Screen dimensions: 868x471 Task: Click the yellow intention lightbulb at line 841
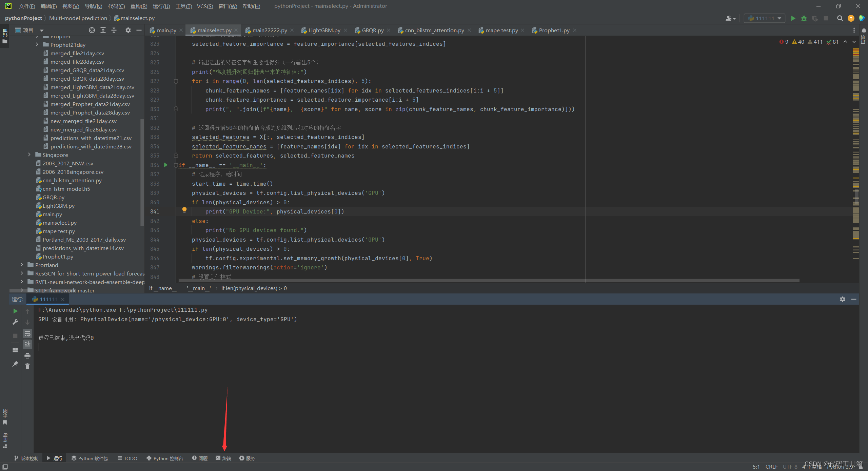[x=184, y=210]
